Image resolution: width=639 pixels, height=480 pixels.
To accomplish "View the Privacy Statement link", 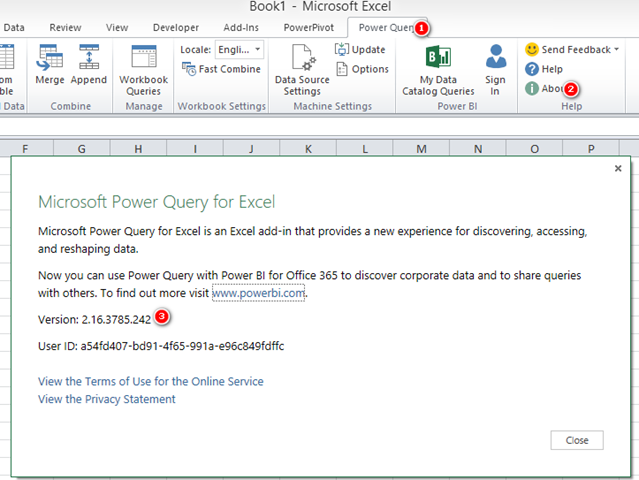I will 107,399.
